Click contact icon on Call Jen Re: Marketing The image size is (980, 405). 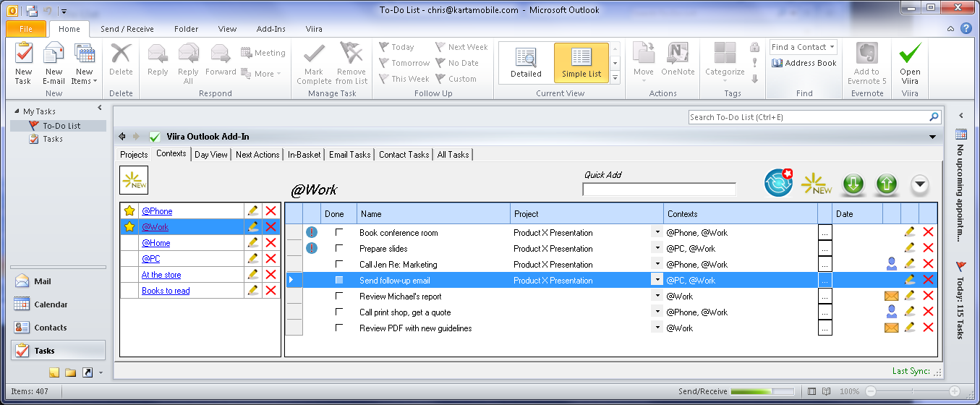[892, 264]
